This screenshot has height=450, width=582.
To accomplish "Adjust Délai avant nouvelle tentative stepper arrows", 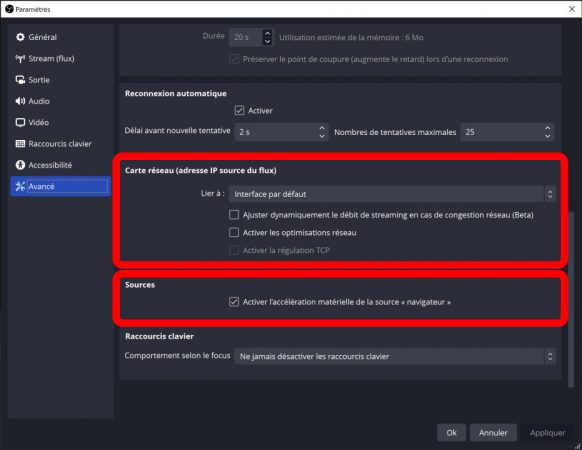I will click(322, 132).
